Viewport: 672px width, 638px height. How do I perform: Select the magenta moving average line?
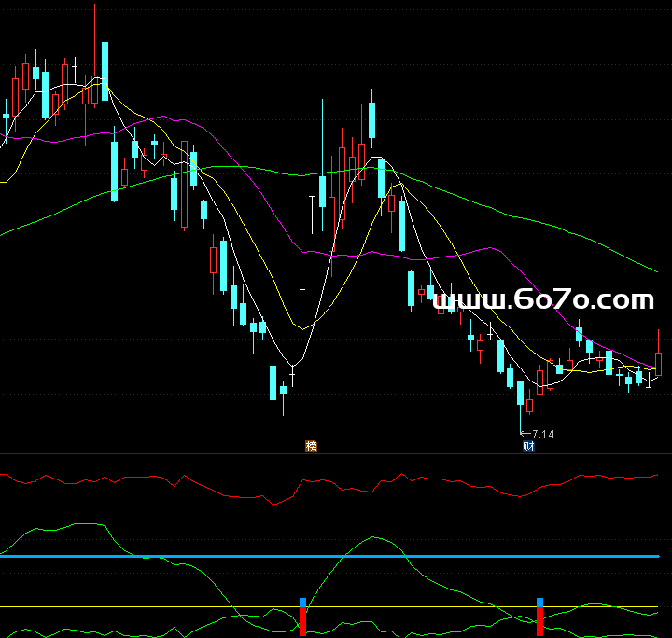coord(485,249)
